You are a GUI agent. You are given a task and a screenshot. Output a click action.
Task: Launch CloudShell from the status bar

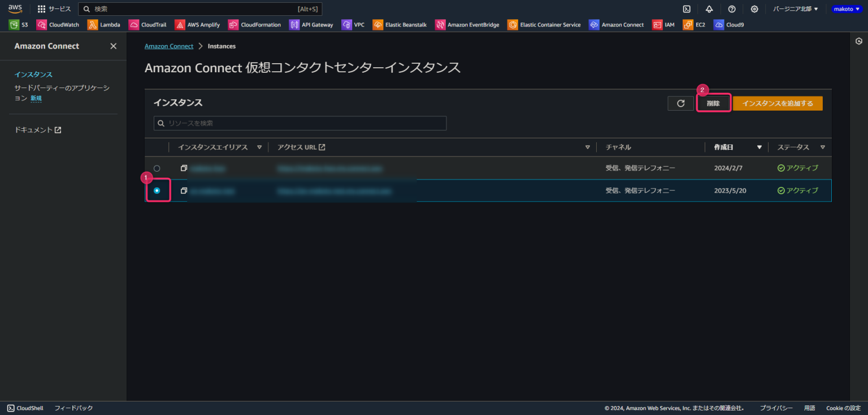[x=25, y=408]
